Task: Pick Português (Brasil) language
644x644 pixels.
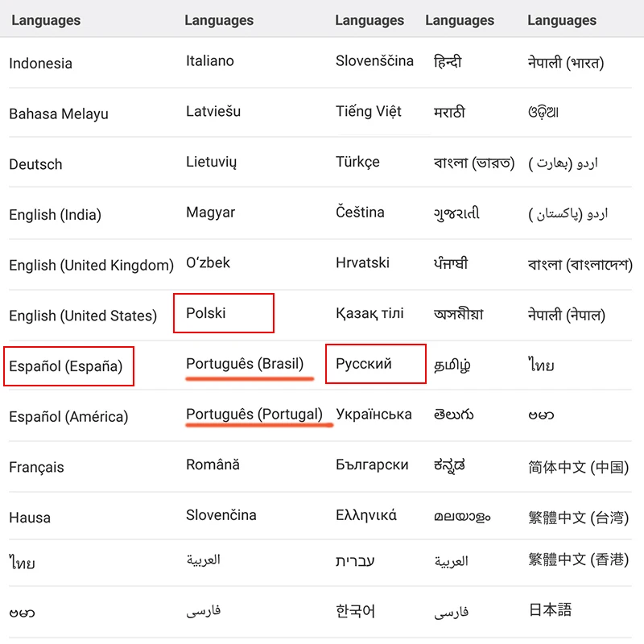Action: tap(245, 364)
